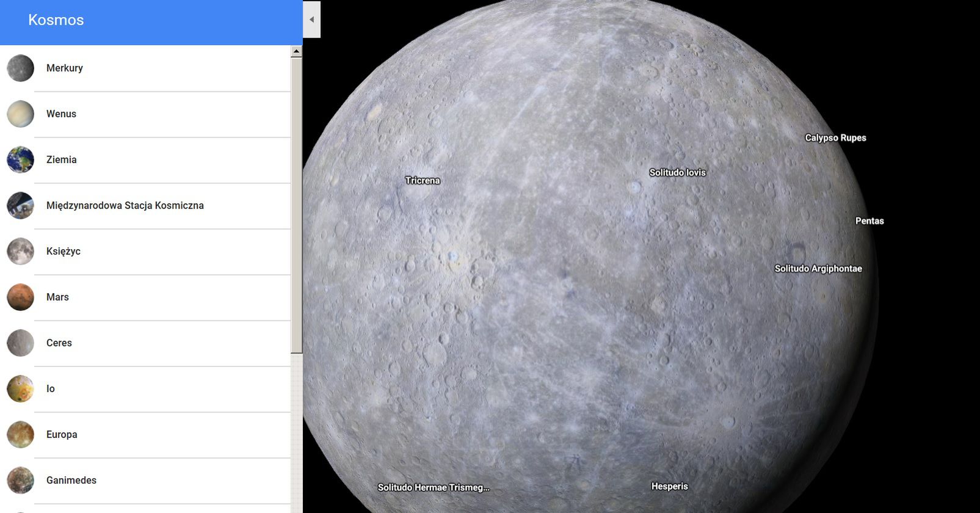Click the Księżyc moon thumbnail icon
The image size is (980, 513).
pos(20,251)
